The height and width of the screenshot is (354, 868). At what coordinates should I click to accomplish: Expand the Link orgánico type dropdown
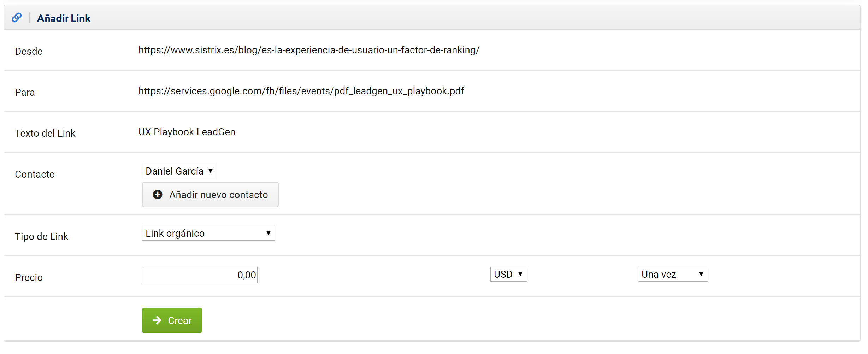click(208, 233)
